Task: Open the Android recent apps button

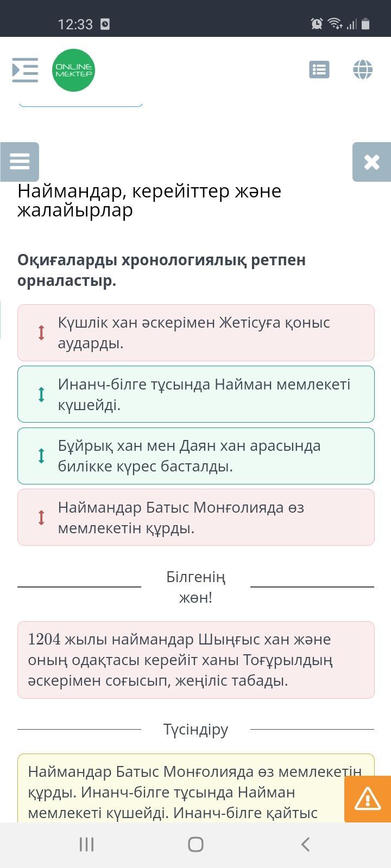Action: click(x=86, y=844)
